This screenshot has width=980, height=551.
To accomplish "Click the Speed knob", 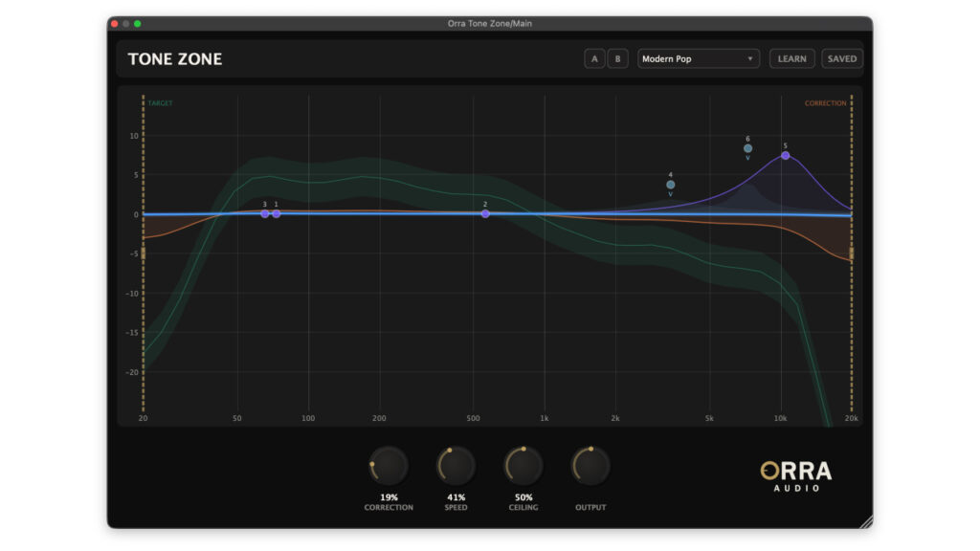I will 457,466.
